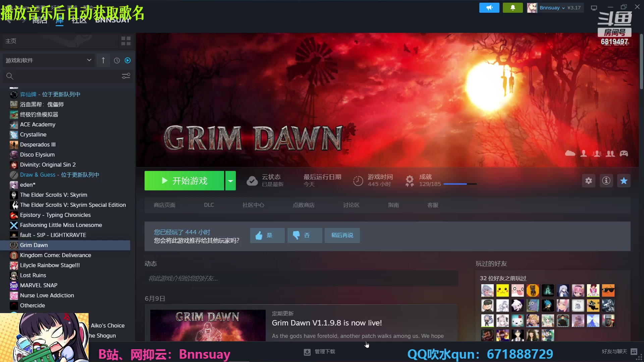644x362 pixels.
Task: Open 管理下载 downloads manager
Action: pos(319,352)
